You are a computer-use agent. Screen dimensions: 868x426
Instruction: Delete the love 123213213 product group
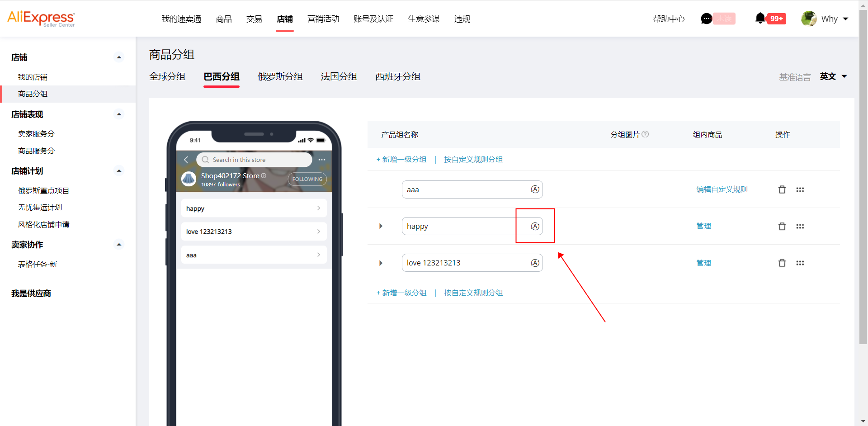(x=782, y=263)
